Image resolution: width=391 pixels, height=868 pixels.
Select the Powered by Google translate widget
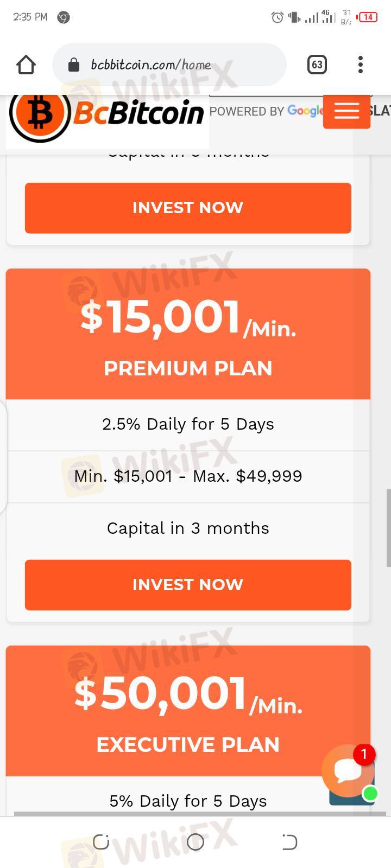(x=266, y=111)
